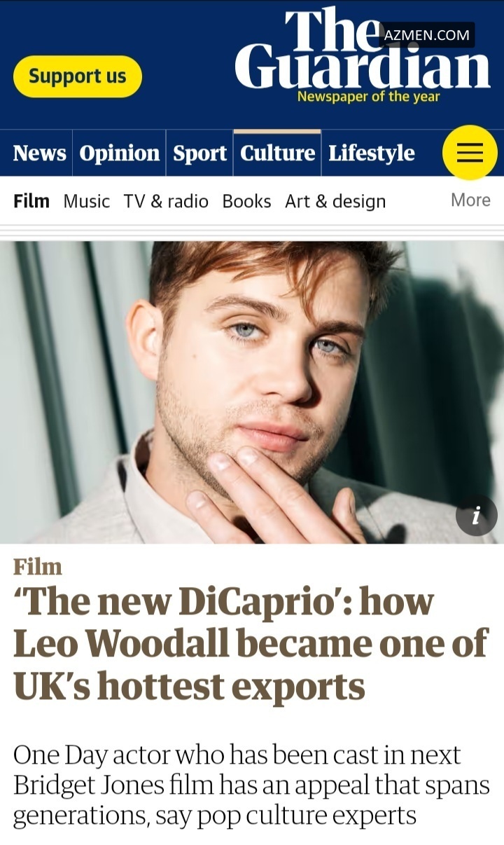Click the article's main photo
The image size is (504, 845).
(252, 392)
